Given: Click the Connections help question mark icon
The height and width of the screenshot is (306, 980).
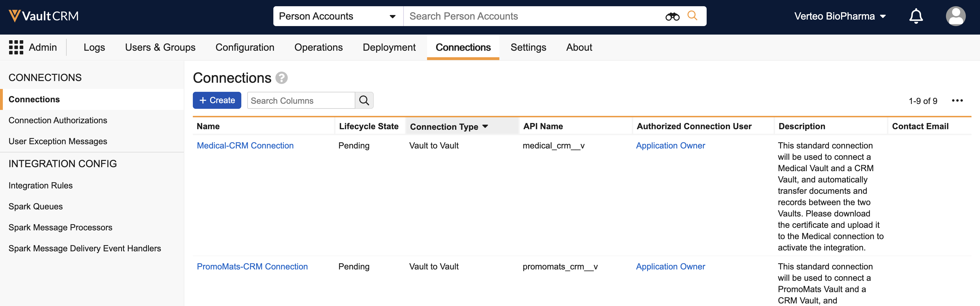Looking at the screenshot, I should point(281,78).
